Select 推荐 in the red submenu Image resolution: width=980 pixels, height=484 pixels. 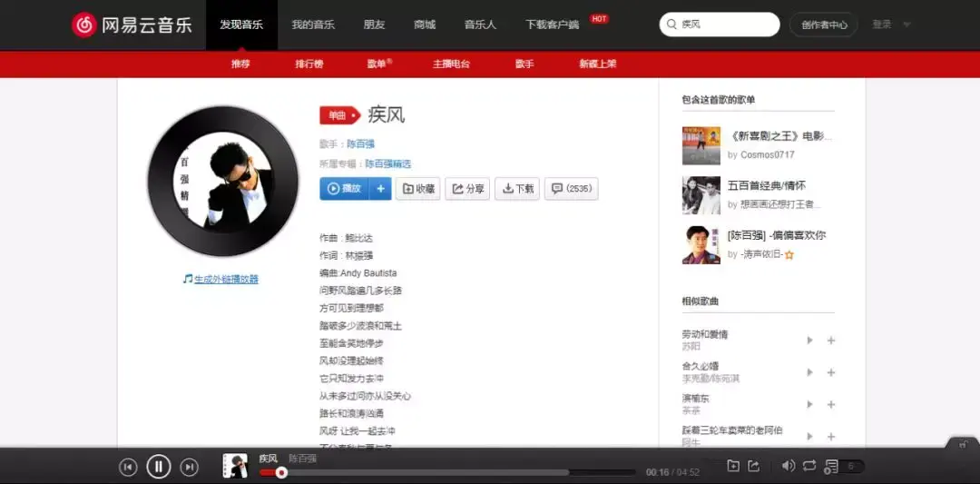click(240, 64)
